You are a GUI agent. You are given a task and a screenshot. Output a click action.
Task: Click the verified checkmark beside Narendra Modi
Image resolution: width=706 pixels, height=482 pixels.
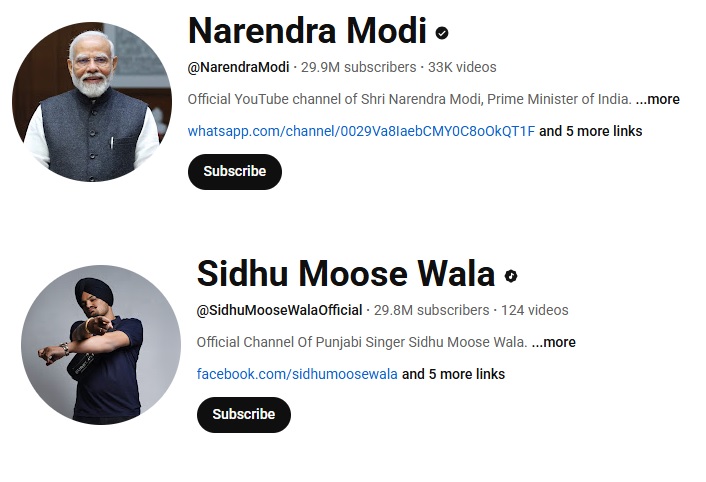(x=442, y=33)
